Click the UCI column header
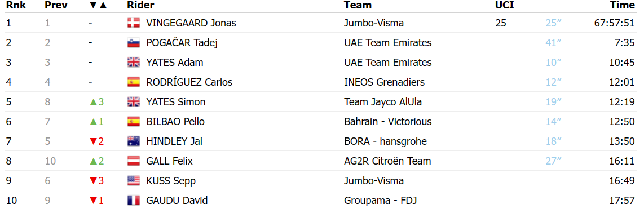The height and width of the screenshot is (213, 644). [505, 5]
